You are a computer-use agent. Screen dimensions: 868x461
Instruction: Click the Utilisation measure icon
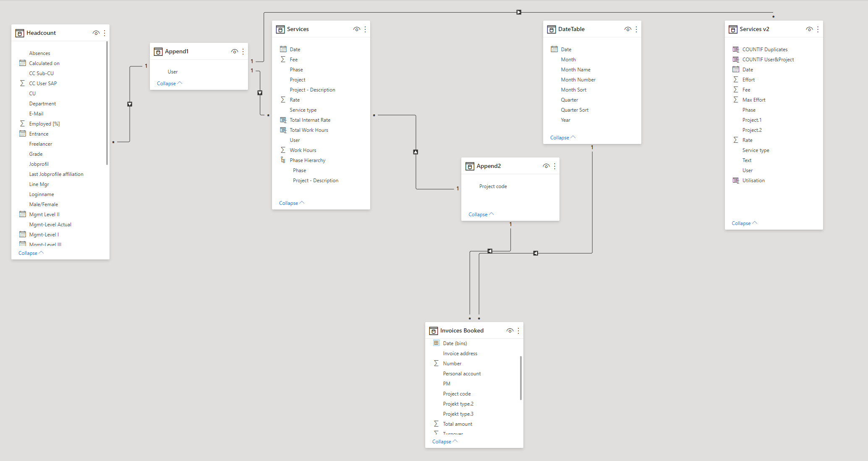tap(736, 180)
